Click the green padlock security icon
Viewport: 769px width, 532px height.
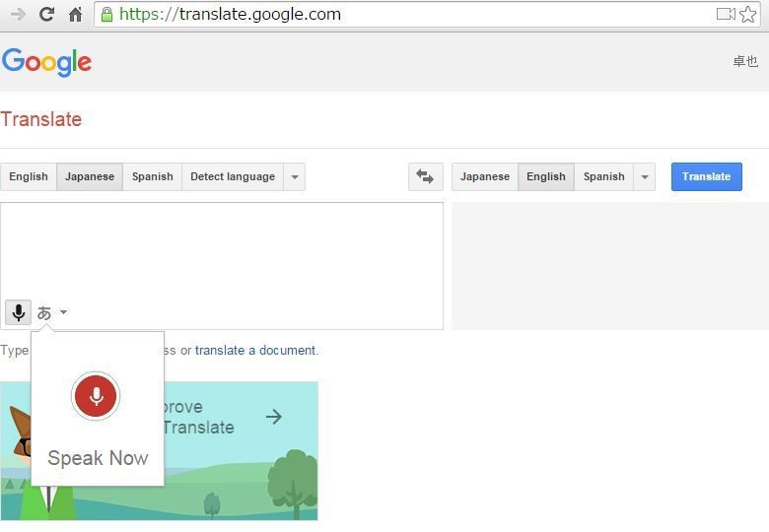click(x=106, y=15)
